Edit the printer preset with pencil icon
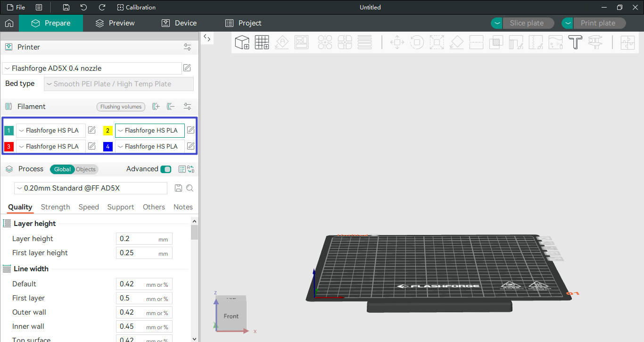 (x=187, y=68)
